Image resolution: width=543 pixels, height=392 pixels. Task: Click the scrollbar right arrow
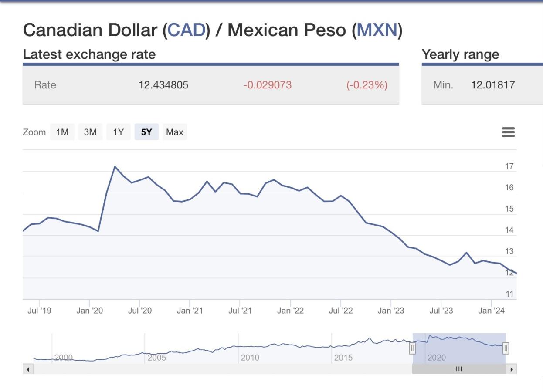[x=512, y=369]
